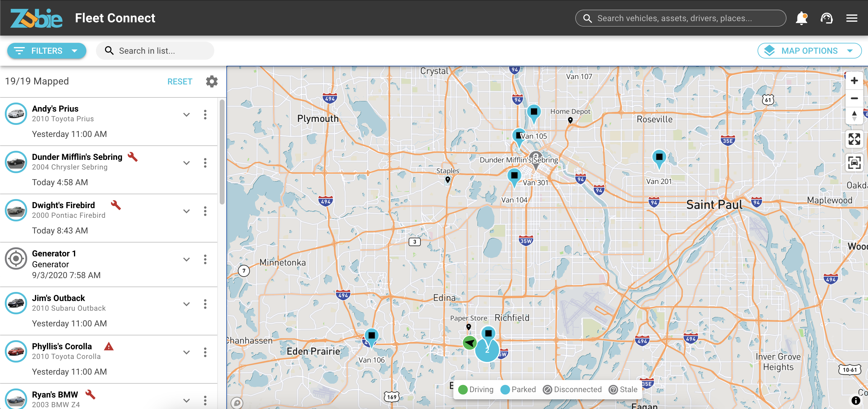Open the MAP OPTIONS dropdown

(809, 51)
